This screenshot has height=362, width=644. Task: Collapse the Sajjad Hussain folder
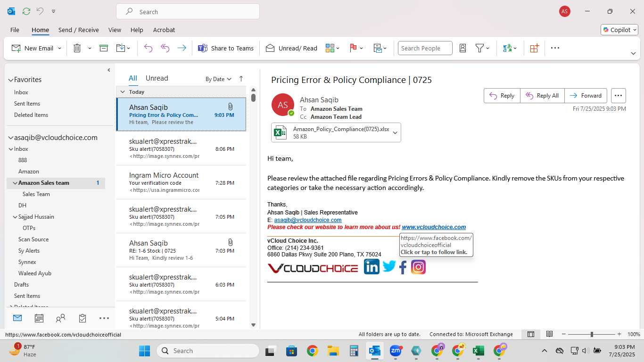pyautogui.click(x=15, y=217)
